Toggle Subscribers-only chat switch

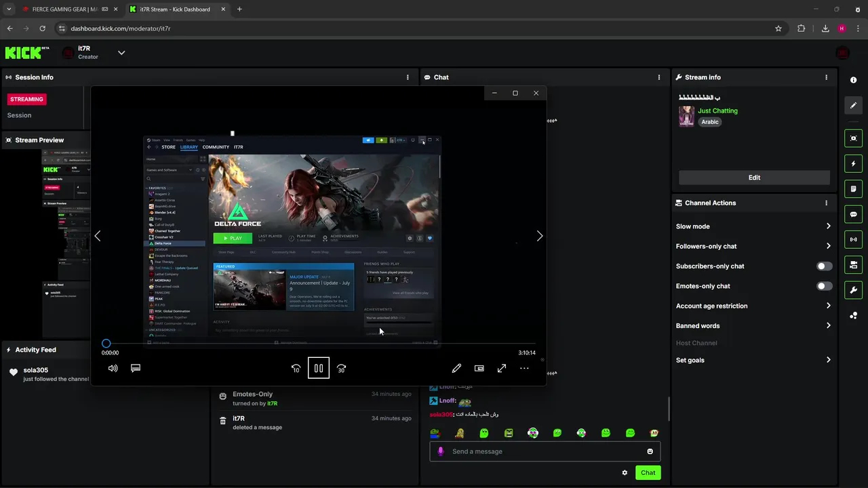[x=824, y=266]
